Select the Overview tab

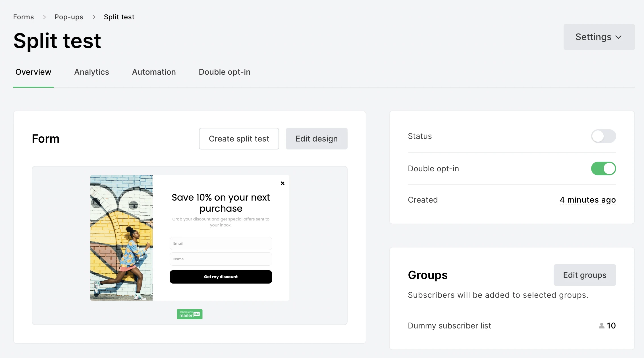(x=33, y=72)
